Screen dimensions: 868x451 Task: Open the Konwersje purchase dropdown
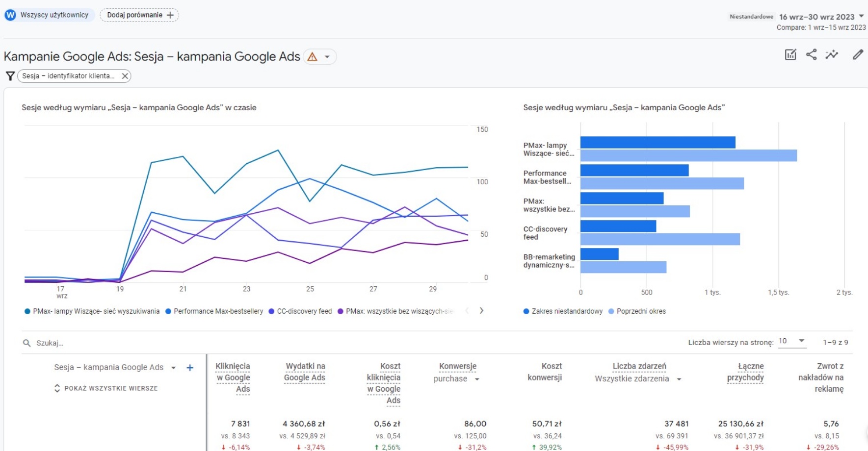pos(476,379)
